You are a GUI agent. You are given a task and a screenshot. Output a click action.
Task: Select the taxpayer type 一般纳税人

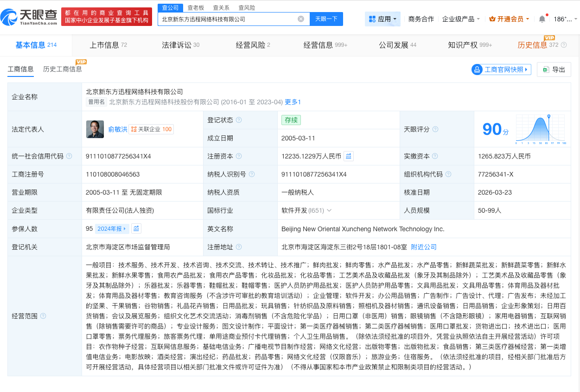pos(298,192)
